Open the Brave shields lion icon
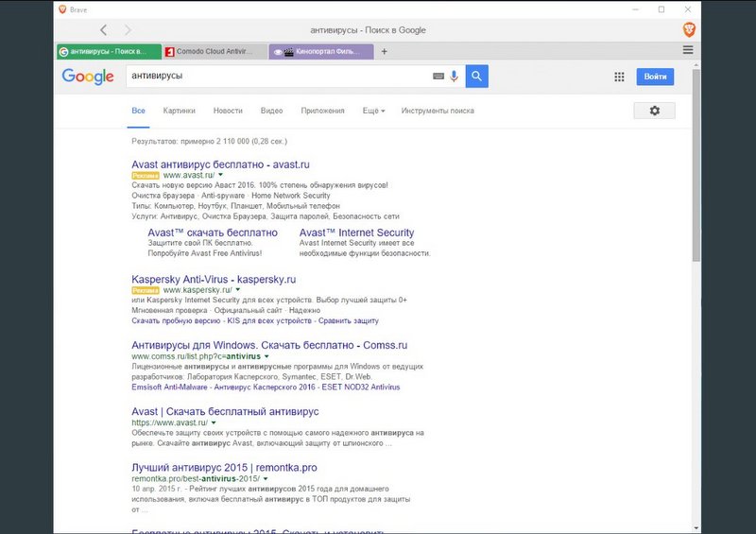This screenshot has height=534, width=756. [689, 29]
